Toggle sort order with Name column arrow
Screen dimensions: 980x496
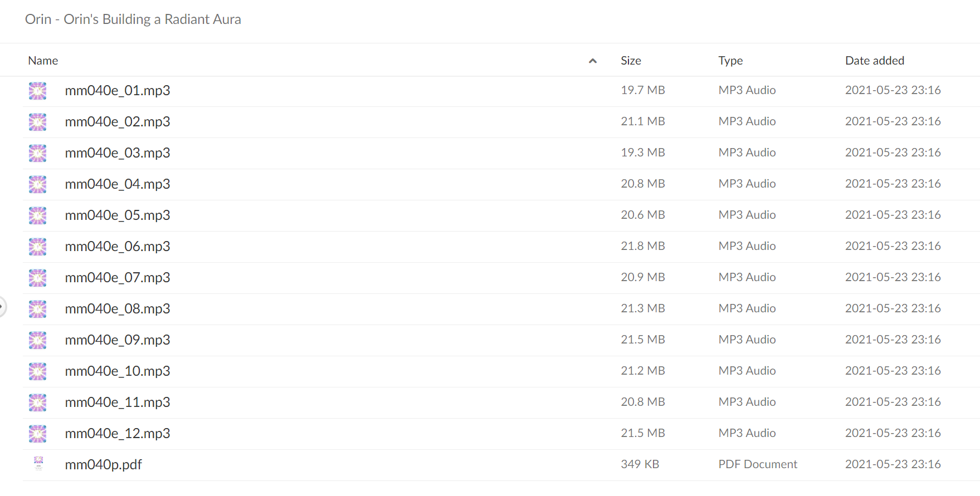pyautogui.click(x=593, y=61)
